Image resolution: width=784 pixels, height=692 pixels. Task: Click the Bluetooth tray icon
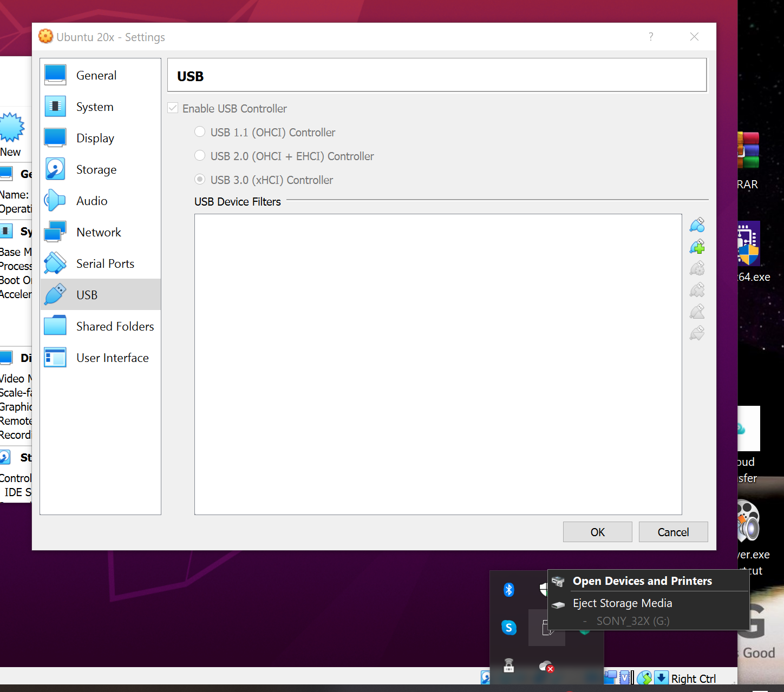509,590
